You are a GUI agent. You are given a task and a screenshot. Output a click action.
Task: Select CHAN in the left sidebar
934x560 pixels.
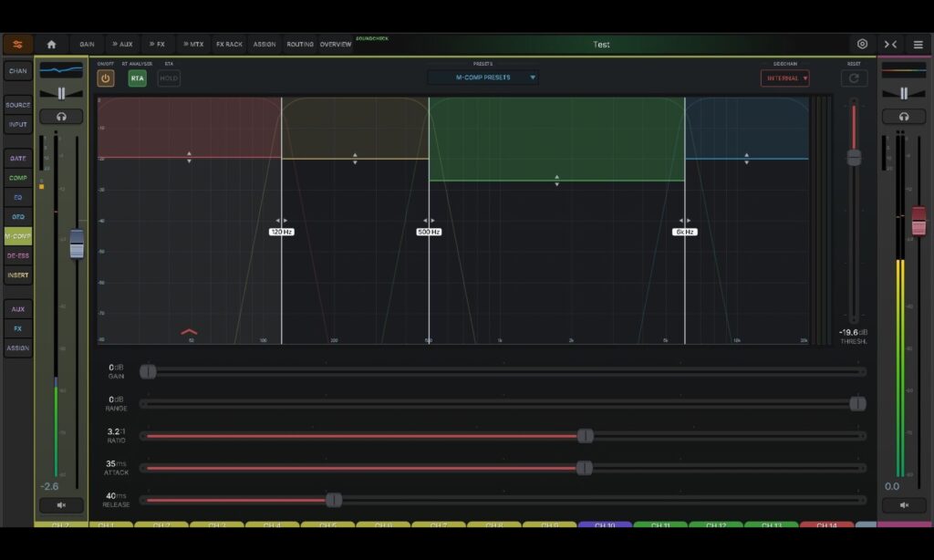18,71
